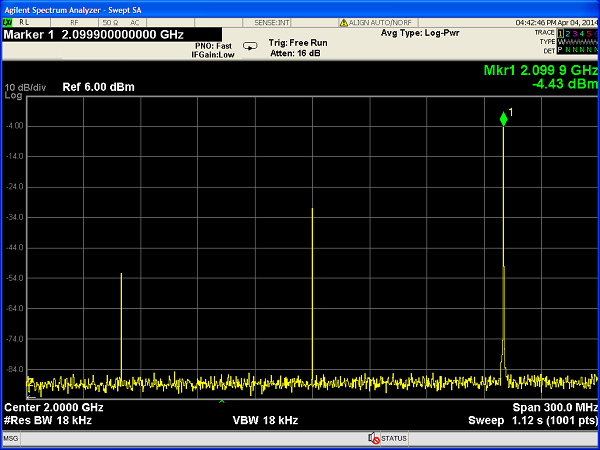Image resolution: width=600 pixels, height=450 pixels.
Task: Select trace number 1 in TRACE row
Action: click(x=560, y=33)
